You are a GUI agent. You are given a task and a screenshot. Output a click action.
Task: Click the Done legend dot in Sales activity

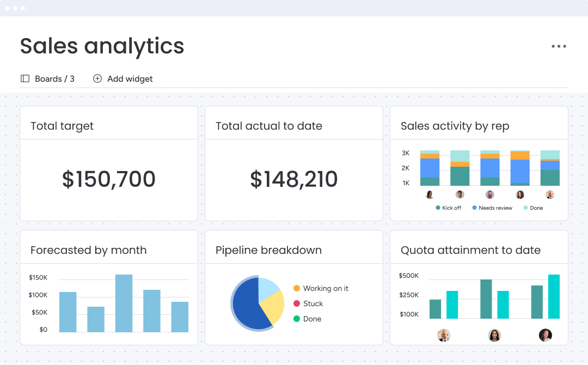[525, 208]
